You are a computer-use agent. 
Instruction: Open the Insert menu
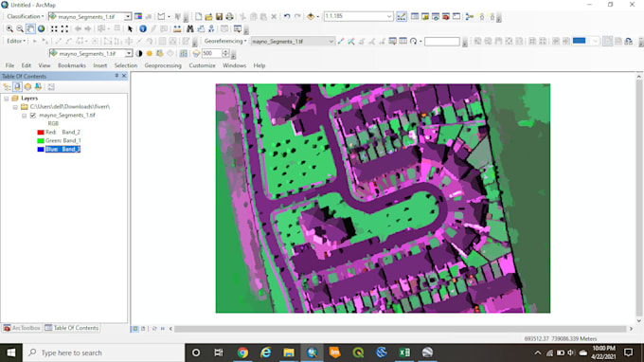tap(99, 65)
